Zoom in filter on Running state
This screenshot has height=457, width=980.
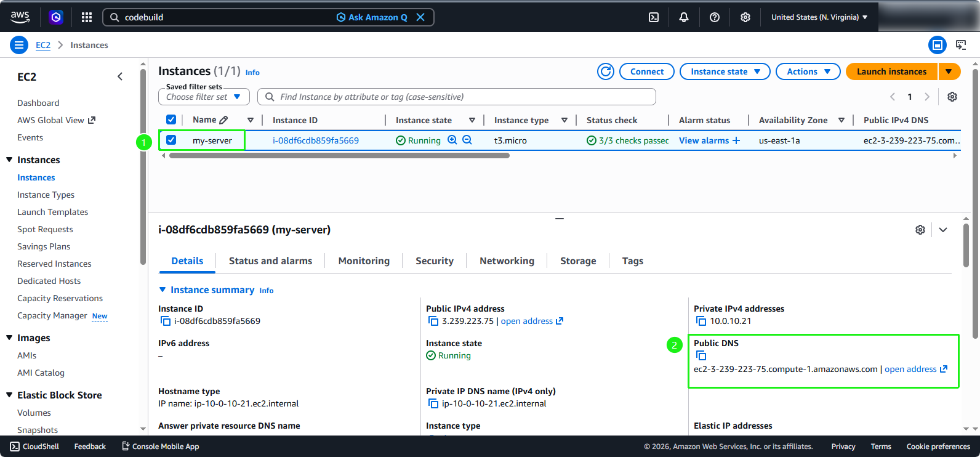(452, 140)
